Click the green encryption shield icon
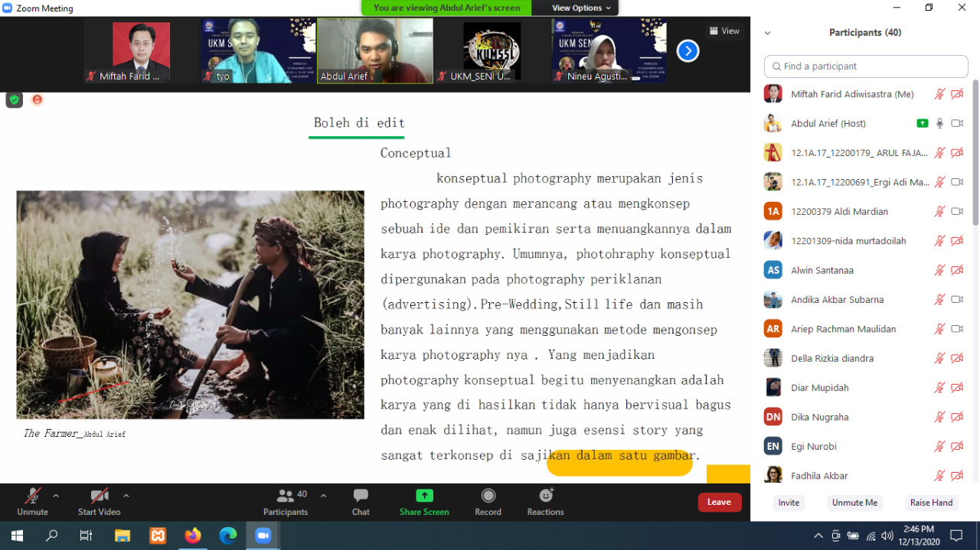The width and height of the screenshot is (980, 550). pos(14,99)
